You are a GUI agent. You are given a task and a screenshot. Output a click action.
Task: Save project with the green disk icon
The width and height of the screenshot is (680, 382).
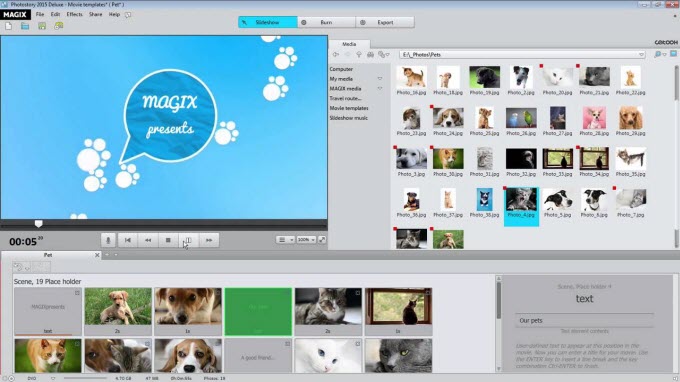pyautogui.click(x=42, y=26)
